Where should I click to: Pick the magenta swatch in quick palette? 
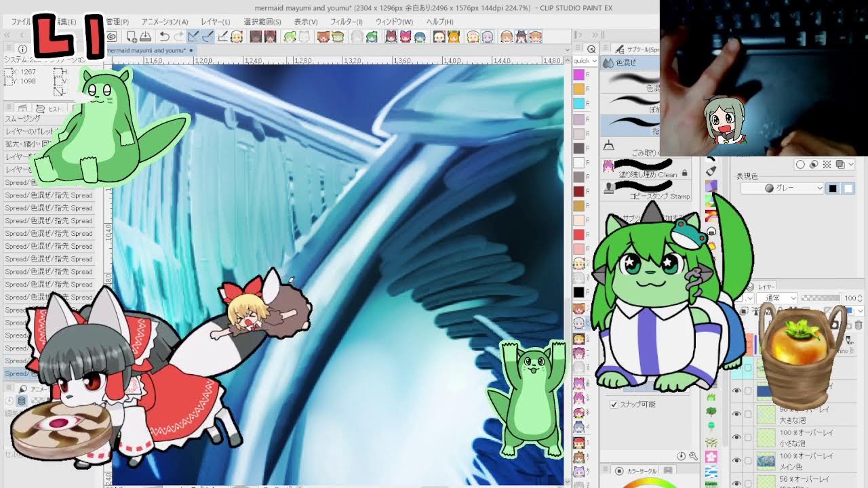(579, 75)
